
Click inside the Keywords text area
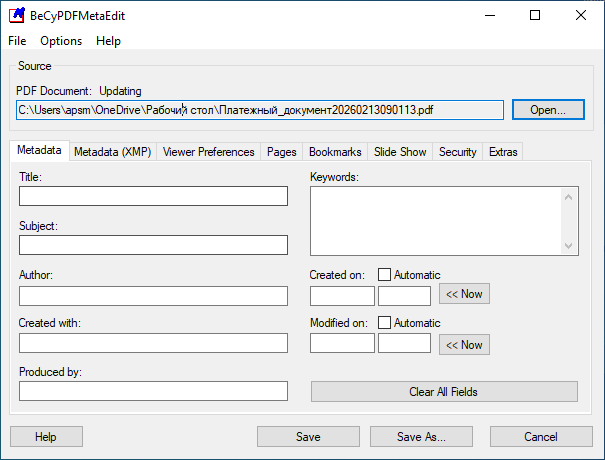pyautogui.click(x=436, y=221)
